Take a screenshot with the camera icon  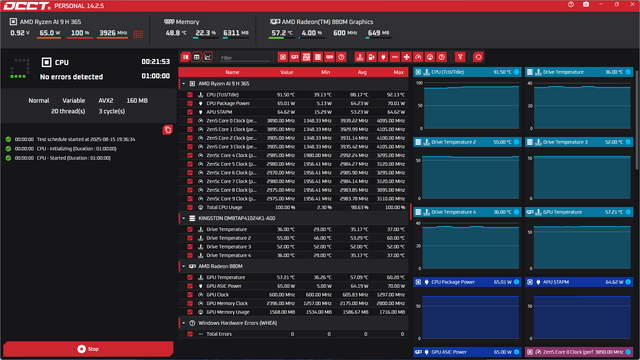586,4
